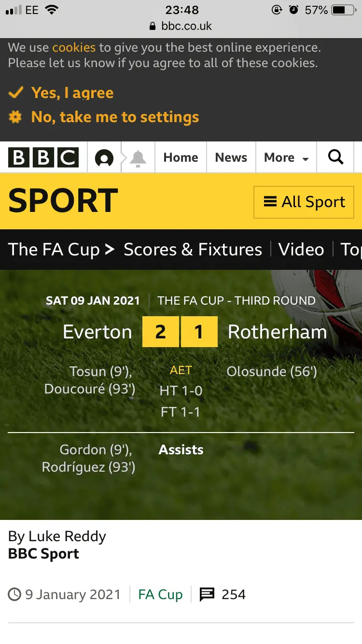362x644 pixels.
Task: Open the BBC logo homepage
Action: (x=43, y=157)
